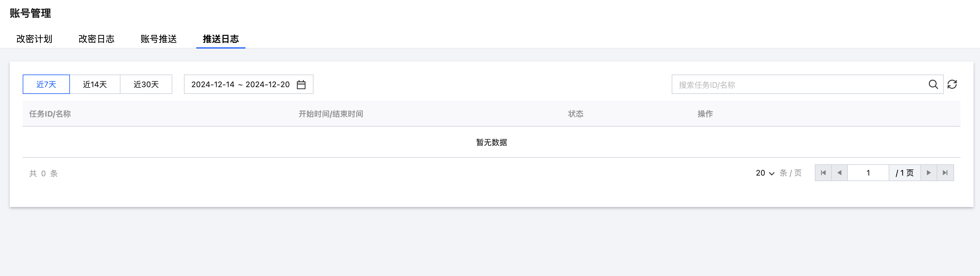Click the page number input box
The width and height of the screenshot is (980, 276).
click(x=868, y=173)
